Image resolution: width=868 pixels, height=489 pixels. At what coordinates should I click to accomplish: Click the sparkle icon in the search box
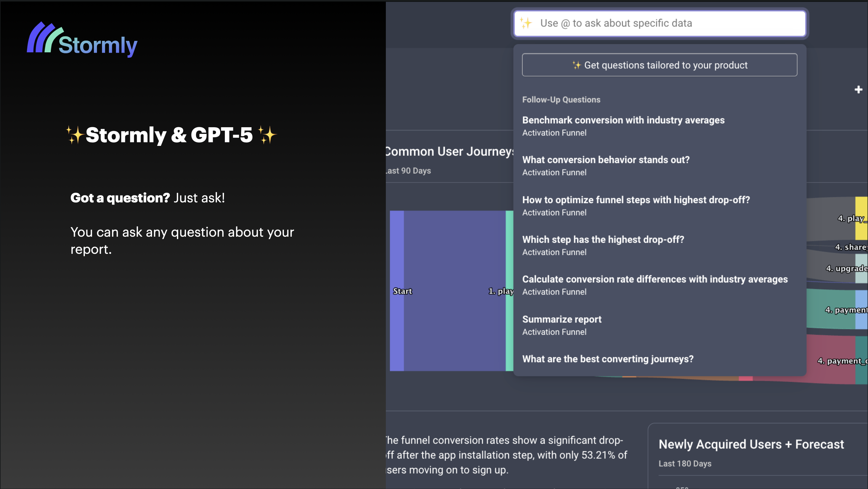tap(526, 23)
